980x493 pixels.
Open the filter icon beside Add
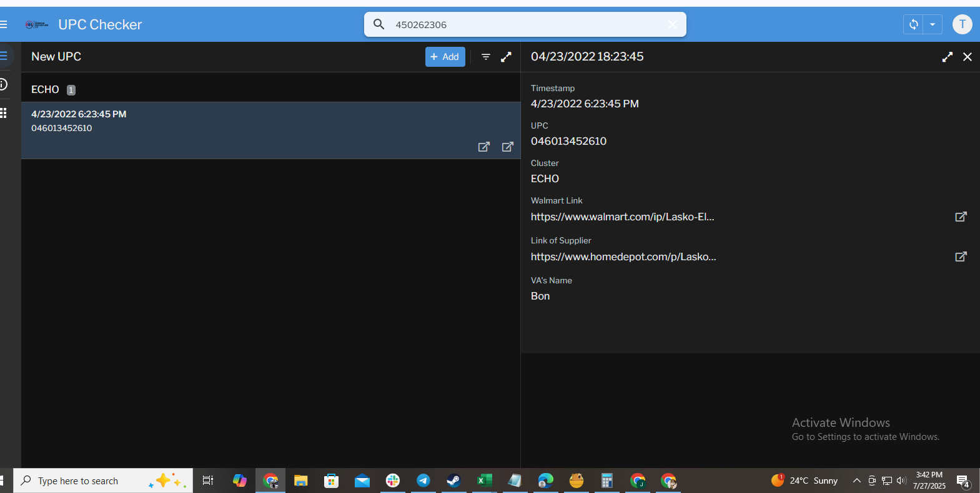coord(486,57)
